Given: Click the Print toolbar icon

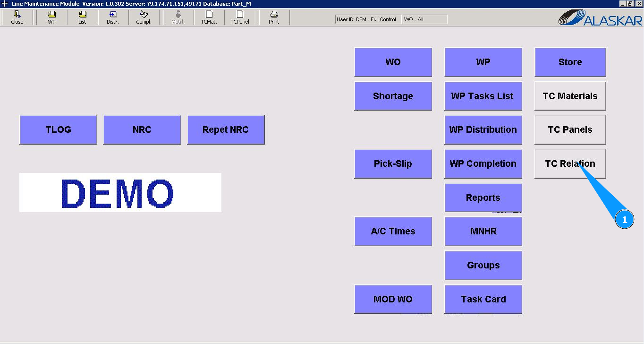Looking at the screenshot, I should pos(274,17).
